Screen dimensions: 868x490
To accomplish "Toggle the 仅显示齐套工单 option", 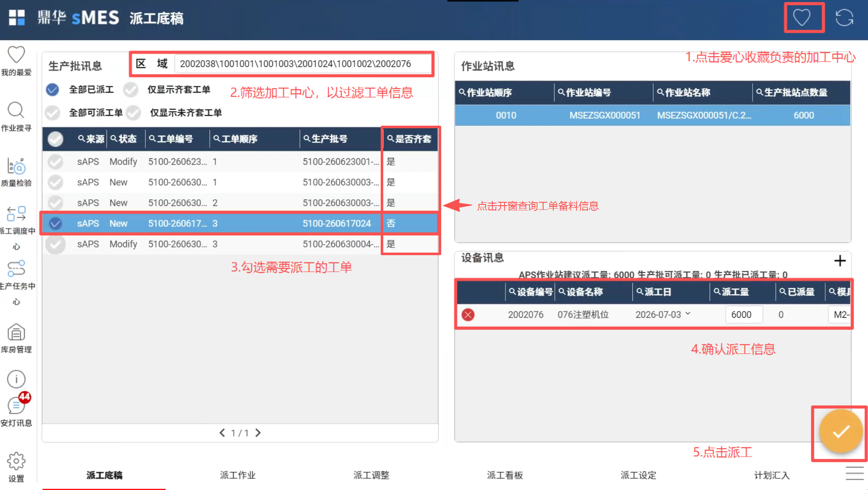I will [131, 89].
